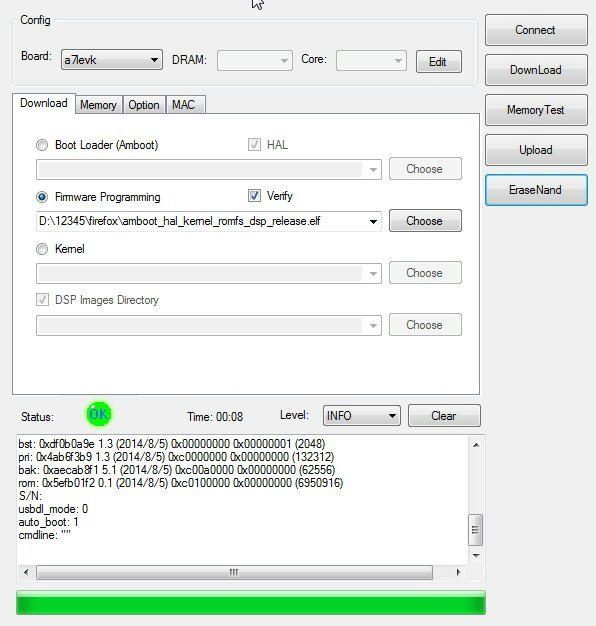Switch to the Memory tab
This screenshot has width=596, height=626.
[98, 105]
